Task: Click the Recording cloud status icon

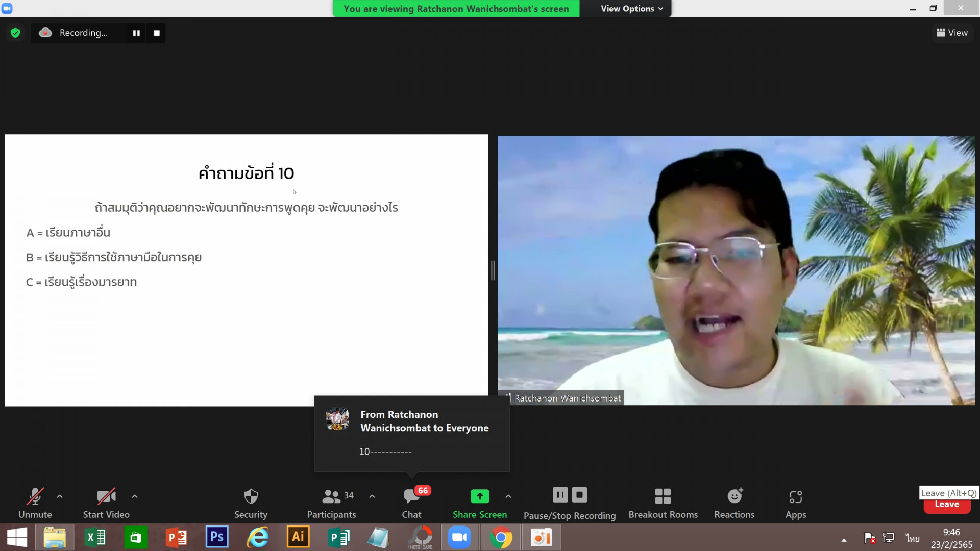Action: point(45,32)
